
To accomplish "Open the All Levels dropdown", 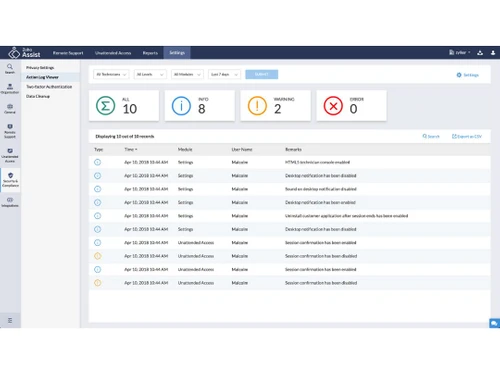I will [x=150, y=74].
